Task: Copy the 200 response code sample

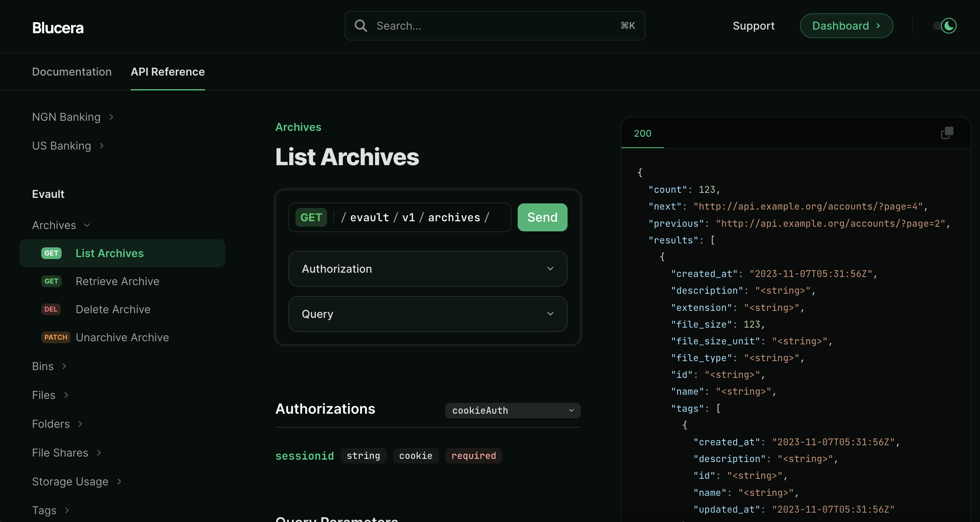Action: click(x=947, y=133)
